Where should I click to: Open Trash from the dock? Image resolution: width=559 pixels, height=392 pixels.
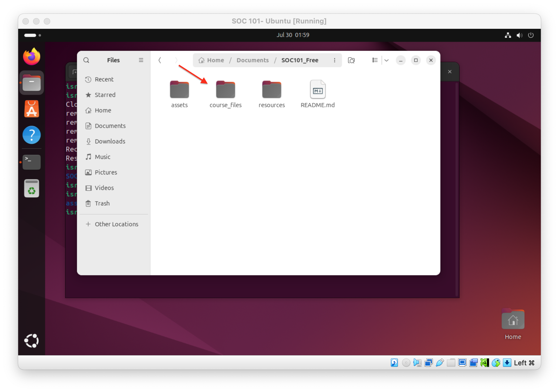32,188
